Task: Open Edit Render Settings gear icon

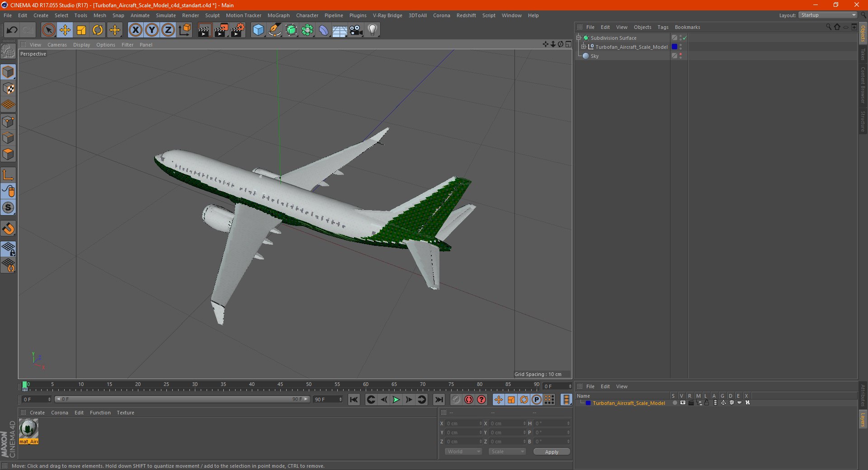Action: click(238, 30)
